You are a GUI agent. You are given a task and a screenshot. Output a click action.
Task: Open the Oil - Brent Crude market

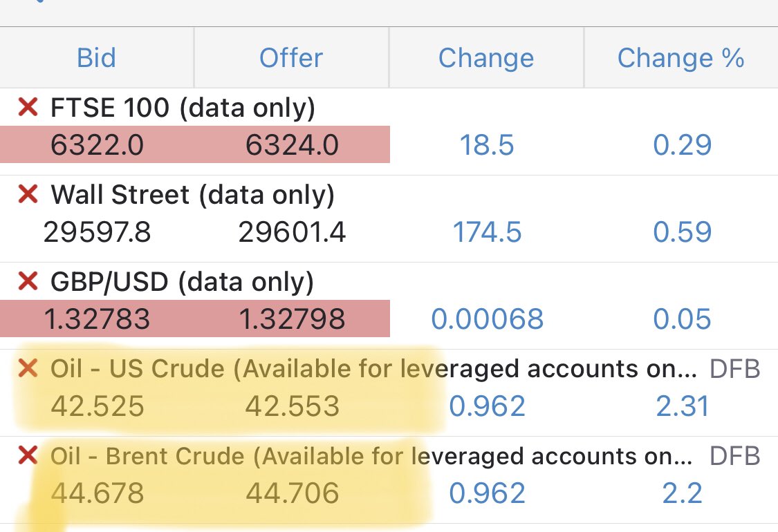click(371, 456)
